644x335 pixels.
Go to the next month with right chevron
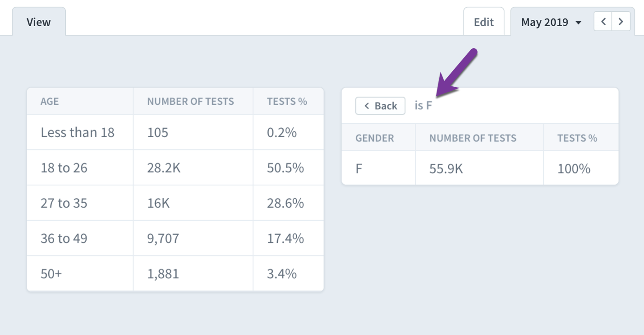click(621, 22)
